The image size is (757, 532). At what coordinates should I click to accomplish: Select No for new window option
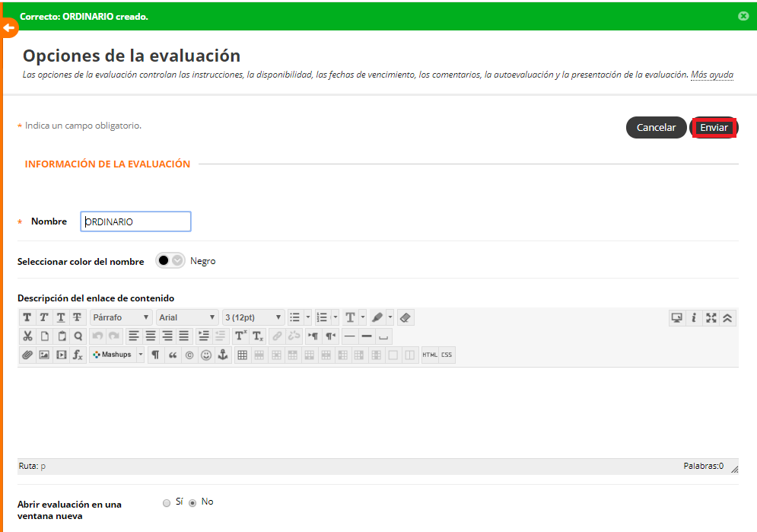click(192, 503)
